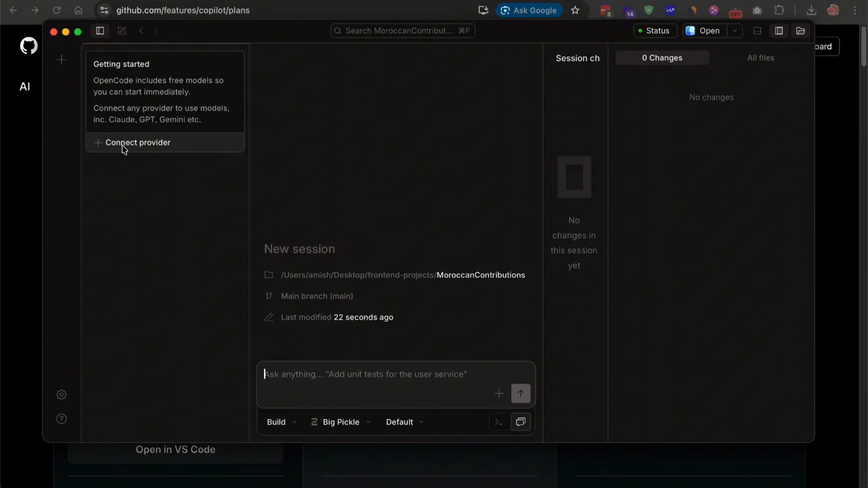Click the Getting started heading

click(121, 64)
